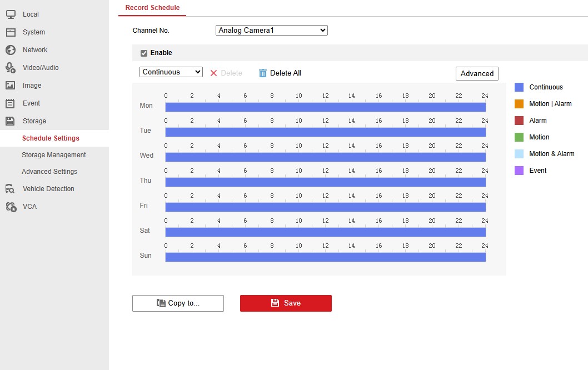The height and width of the screenshot is (370, 588).
Task: Open the Advanced button settings
Action: point(477,73)
